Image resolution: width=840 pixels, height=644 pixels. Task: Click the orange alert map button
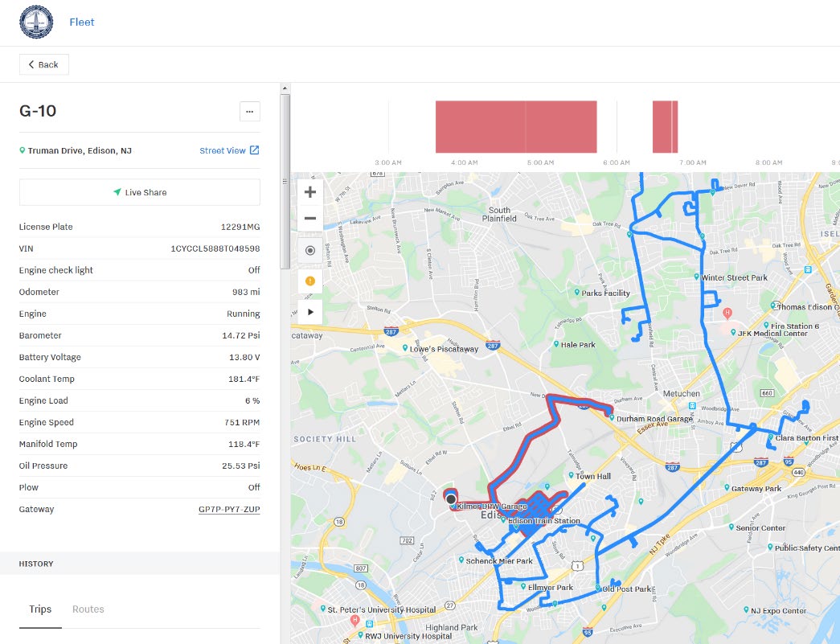tap(310, 281)
